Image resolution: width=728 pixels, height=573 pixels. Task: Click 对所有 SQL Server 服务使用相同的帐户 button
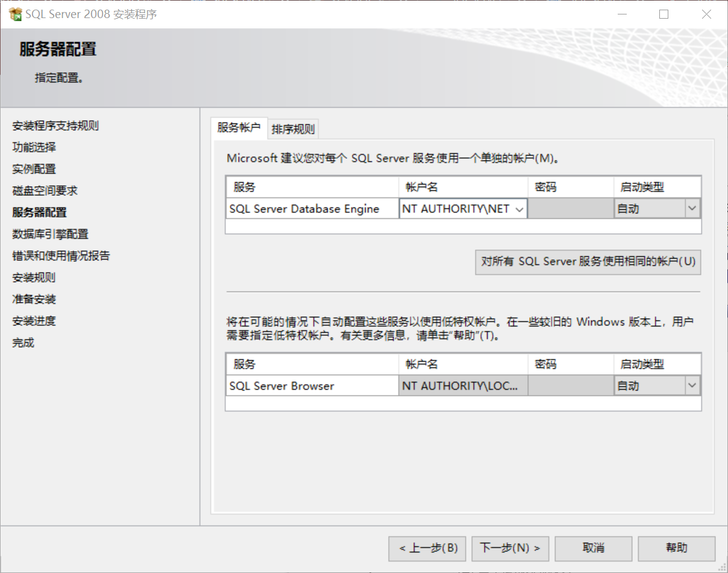(588, 262)
